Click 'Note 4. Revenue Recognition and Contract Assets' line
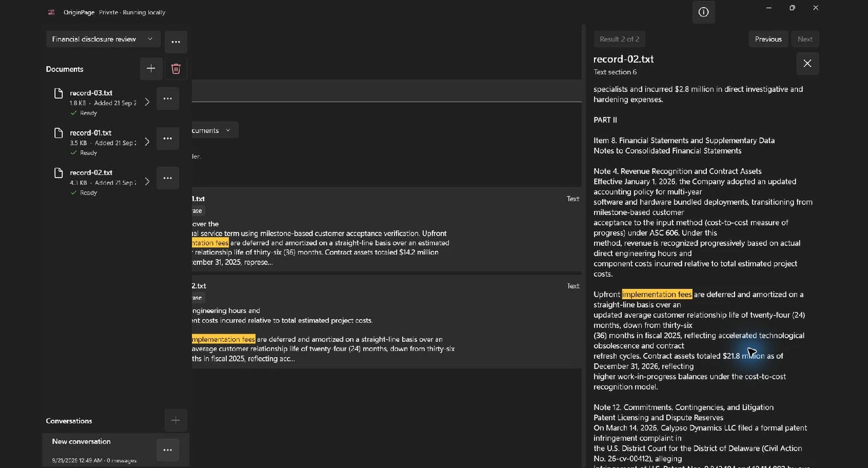Screen dimensions: 868x468 (678, 171)
